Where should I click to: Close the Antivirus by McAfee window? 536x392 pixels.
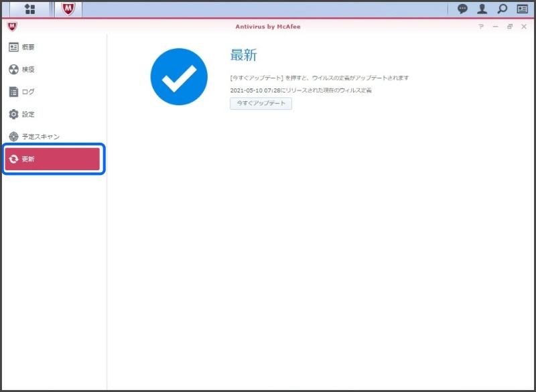click(x=524, y=27)
